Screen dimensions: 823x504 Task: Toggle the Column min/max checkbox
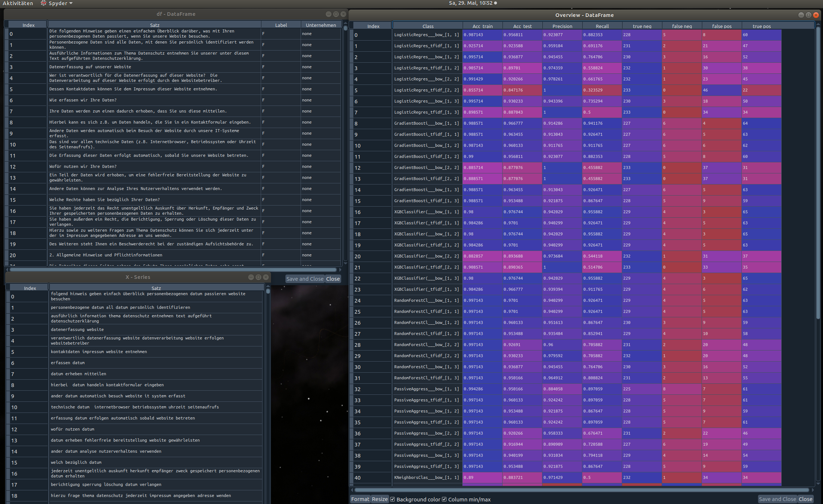pos(444,499)
